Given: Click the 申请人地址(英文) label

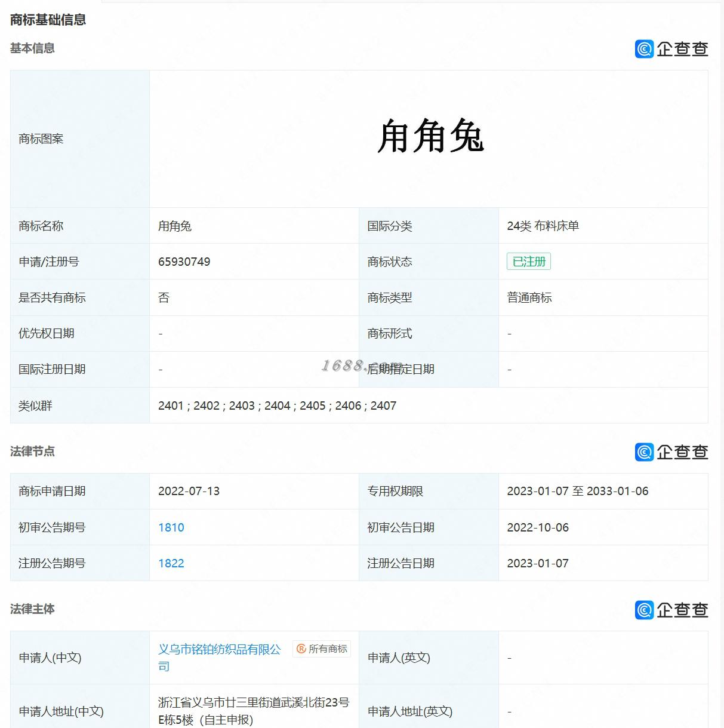Looking at the screenshot, I should (410, 711).
